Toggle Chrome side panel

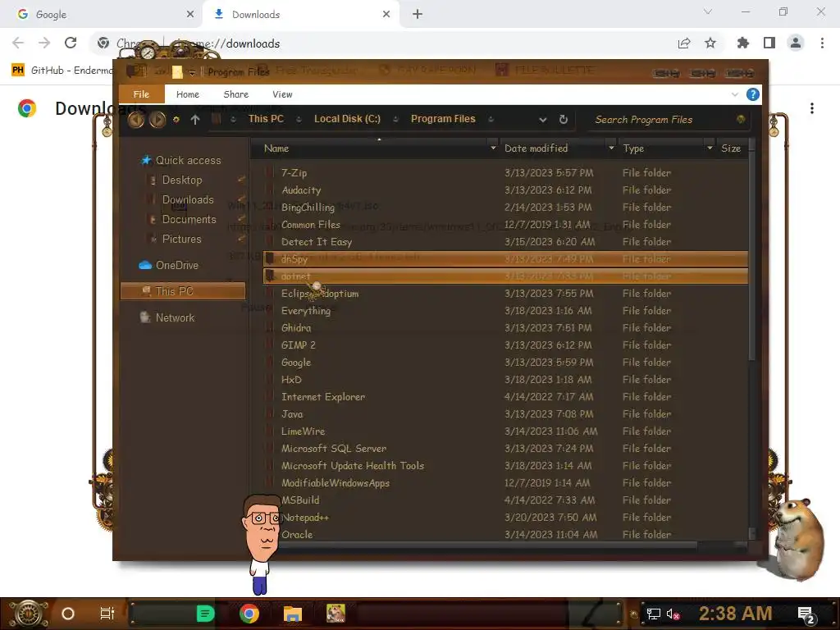769,43
